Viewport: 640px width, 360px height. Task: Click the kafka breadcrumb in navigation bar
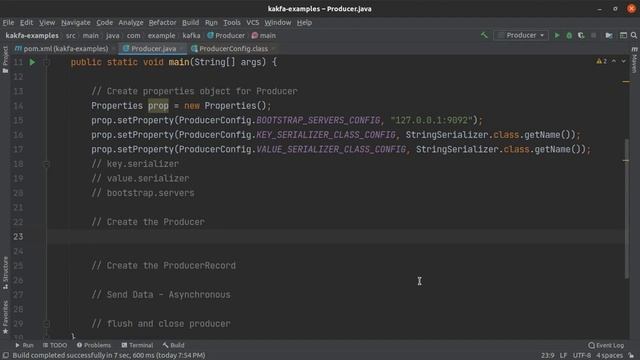coord(191,36)
